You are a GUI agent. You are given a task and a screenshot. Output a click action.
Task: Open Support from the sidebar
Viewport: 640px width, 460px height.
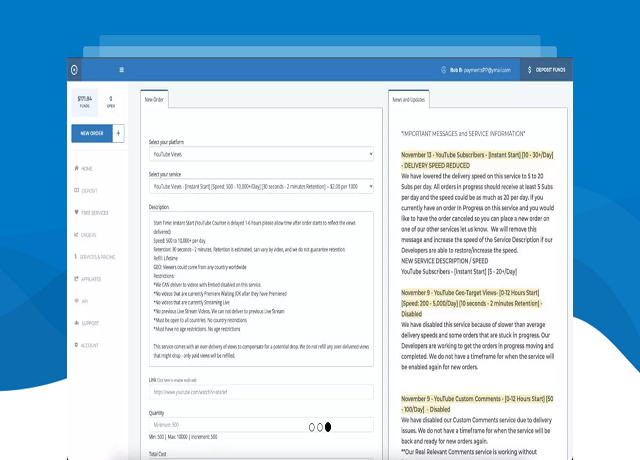click(90, 323)
